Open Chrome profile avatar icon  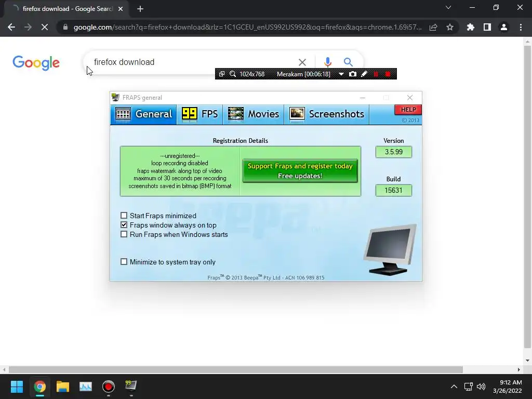(x=504, y=27)
